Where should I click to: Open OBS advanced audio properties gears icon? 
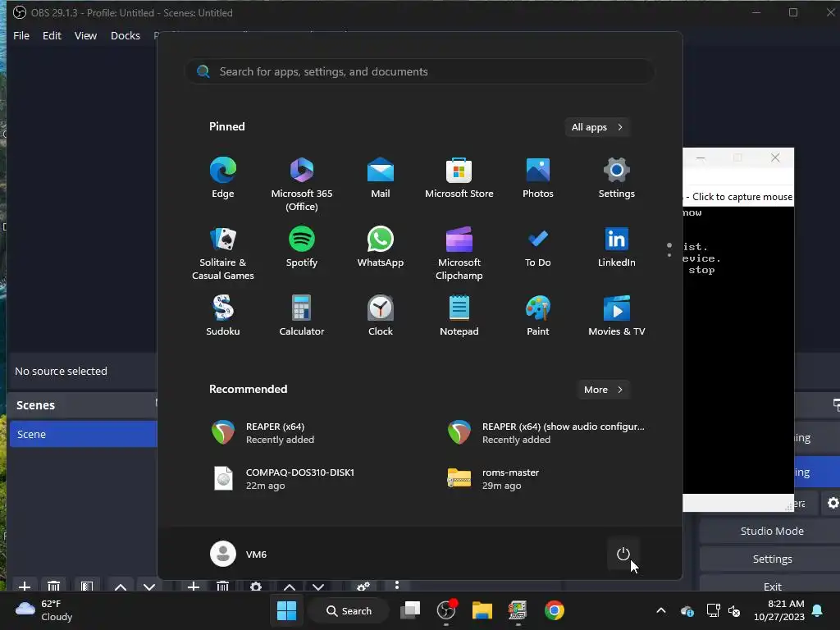[x=363, y=586]
